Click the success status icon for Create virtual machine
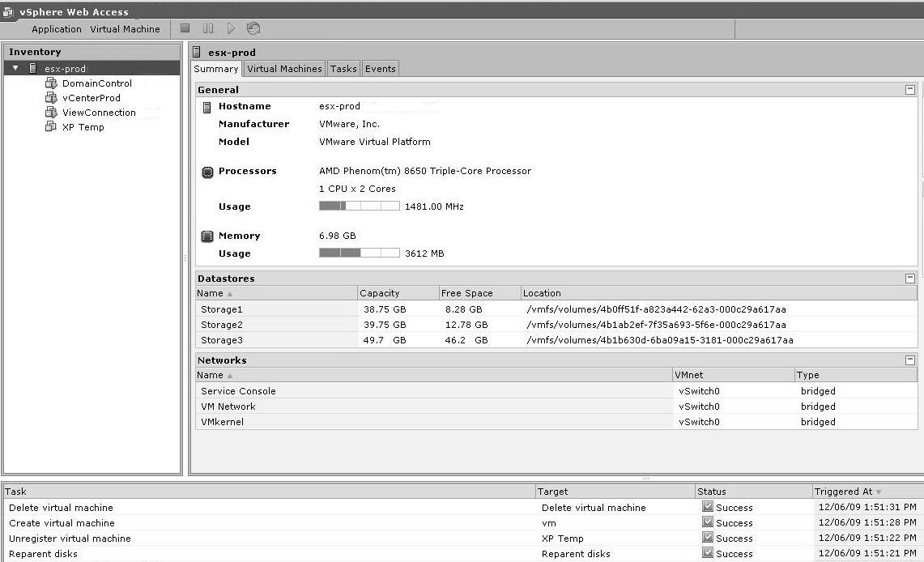This screenshot has height=562, width=924. click(x=708, y=522)
